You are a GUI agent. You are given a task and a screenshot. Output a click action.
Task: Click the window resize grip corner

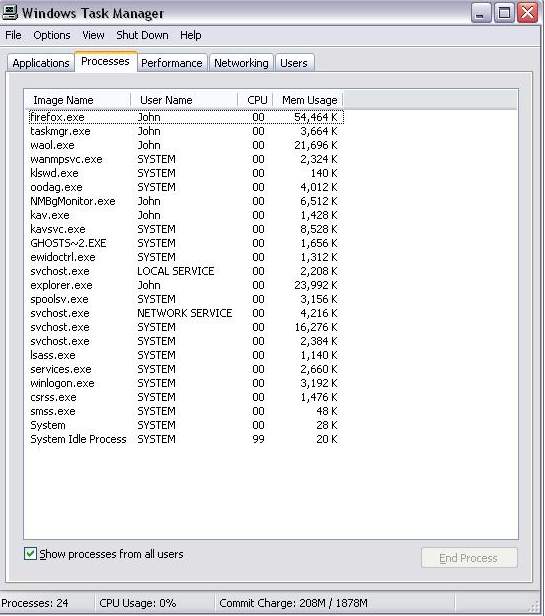(x=535, y=607)
